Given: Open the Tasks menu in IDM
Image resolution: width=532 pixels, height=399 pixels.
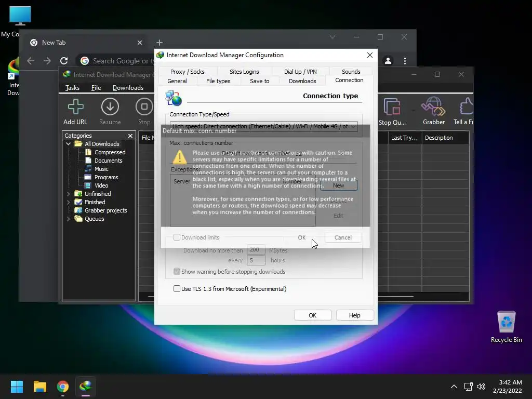Looking at the screenshot, I should 72,88.
